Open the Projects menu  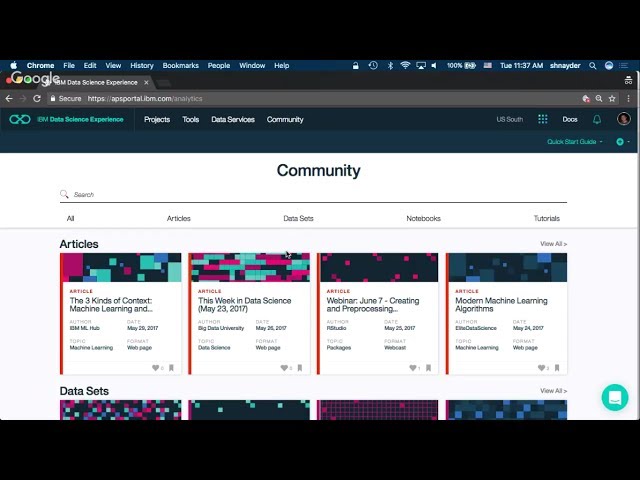pyautogui.click(x=157, y=120)
